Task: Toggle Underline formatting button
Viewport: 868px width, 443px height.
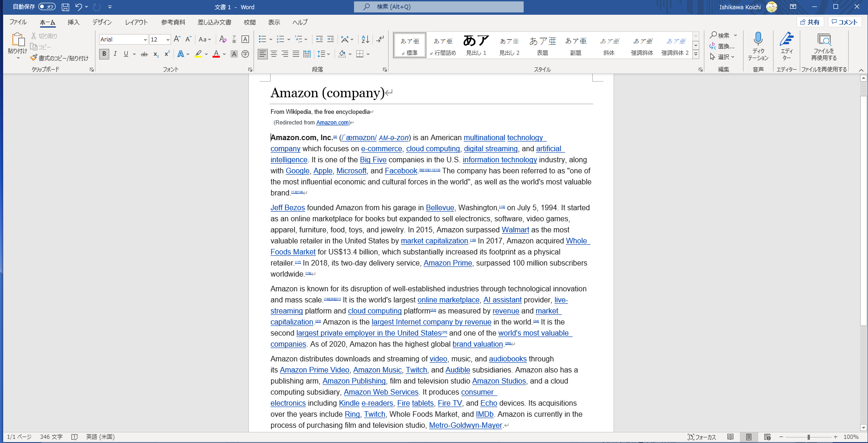Action: pyautogui.click(x=126, y=54)
